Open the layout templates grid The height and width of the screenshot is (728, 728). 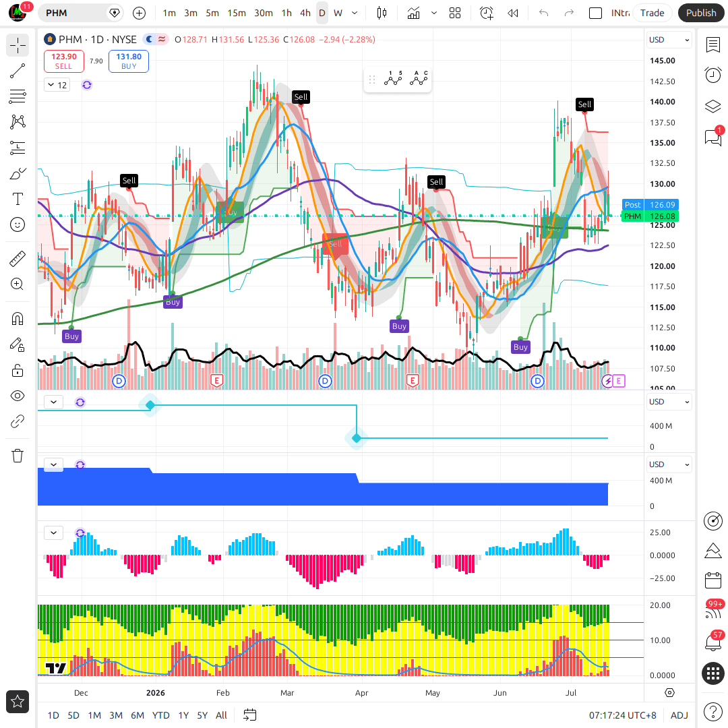click(x=455, y=13)
